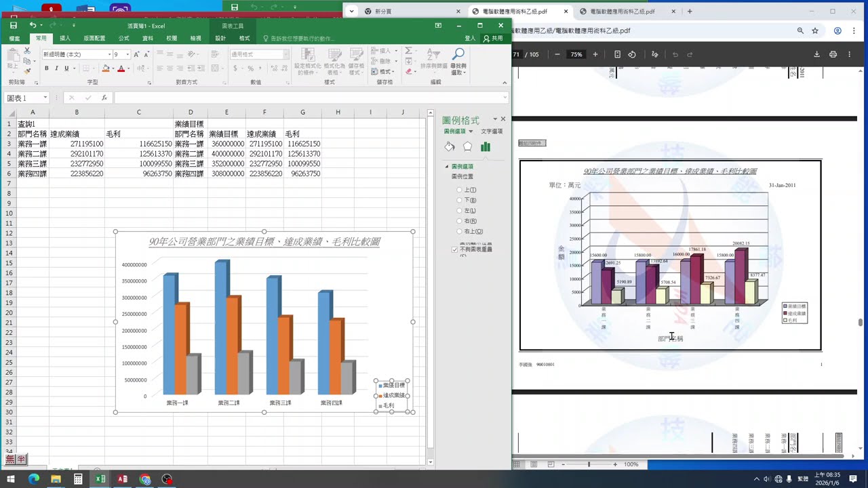868x488 pixels.
Task: Open the task pane options dropdown arrow
Action: click(x=495, y=119)
